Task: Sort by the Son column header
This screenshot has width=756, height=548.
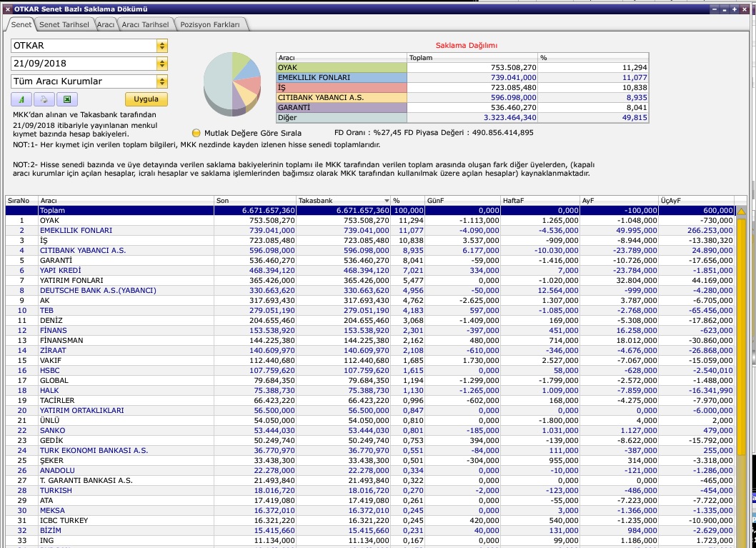Action: [254, 201]
